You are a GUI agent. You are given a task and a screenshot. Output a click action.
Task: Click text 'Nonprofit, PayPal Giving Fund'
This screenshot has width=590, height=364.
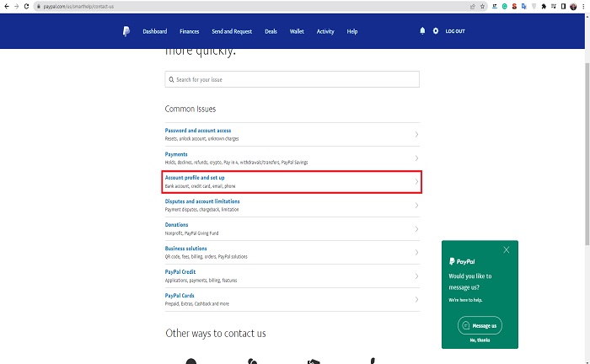191,233
